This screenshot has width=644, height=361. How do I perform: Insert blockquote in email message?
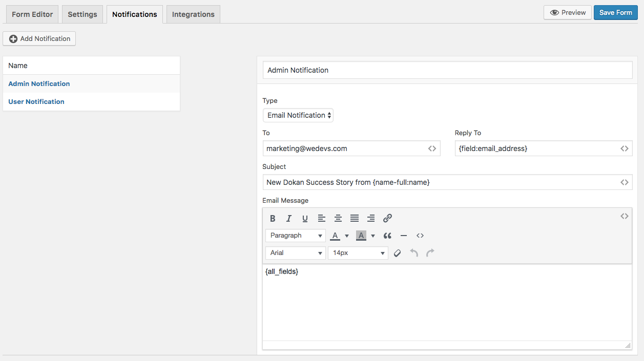pyautogui.click(x=387, y=236)
